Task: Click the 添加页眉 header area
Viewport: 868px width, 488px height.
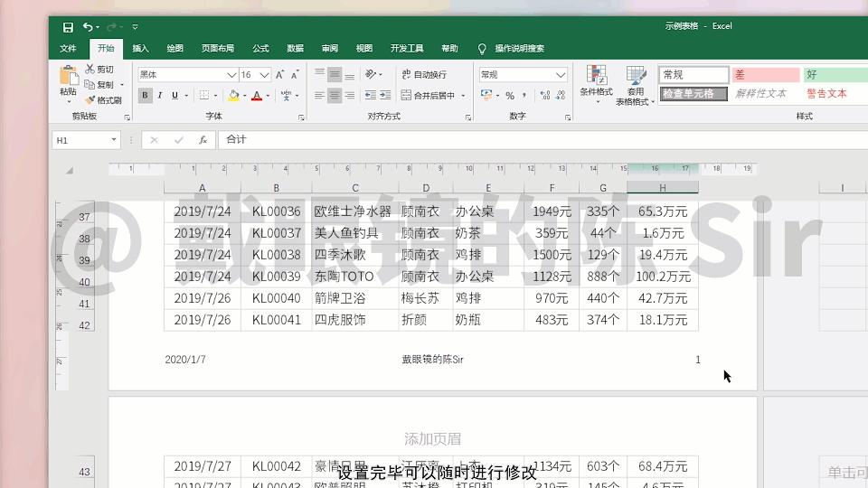Action: coord(432,439)
